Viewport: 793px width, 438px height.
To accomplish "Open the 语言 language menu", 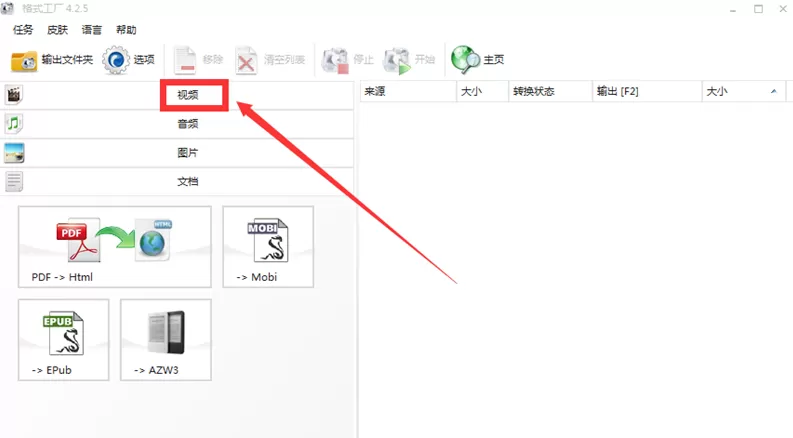I will [x=92, y=30].
